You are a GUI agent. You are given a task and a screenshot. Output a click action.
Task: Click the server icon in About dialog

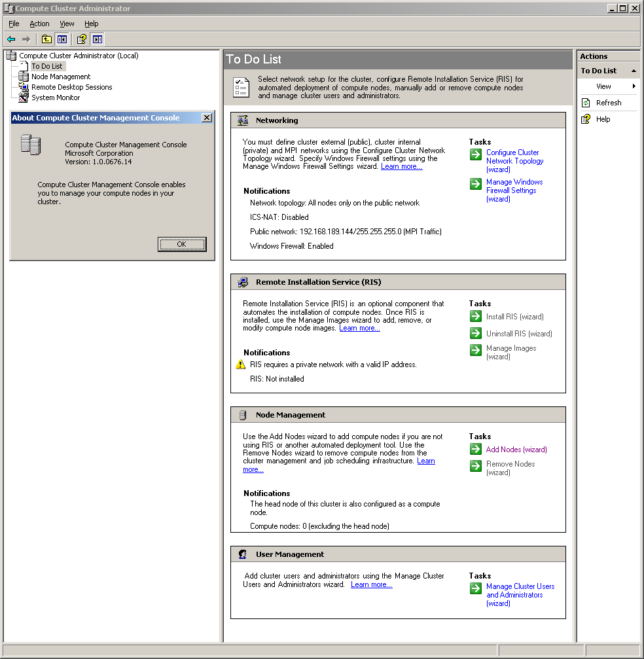tap(31, 145)
